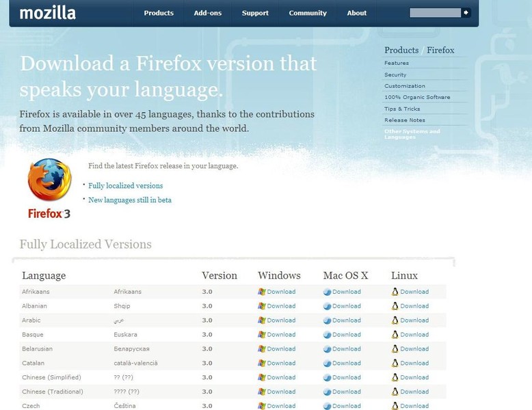Click the Windows column header
The height and width of the screenshot is (410, 532).
click(279, 275)
